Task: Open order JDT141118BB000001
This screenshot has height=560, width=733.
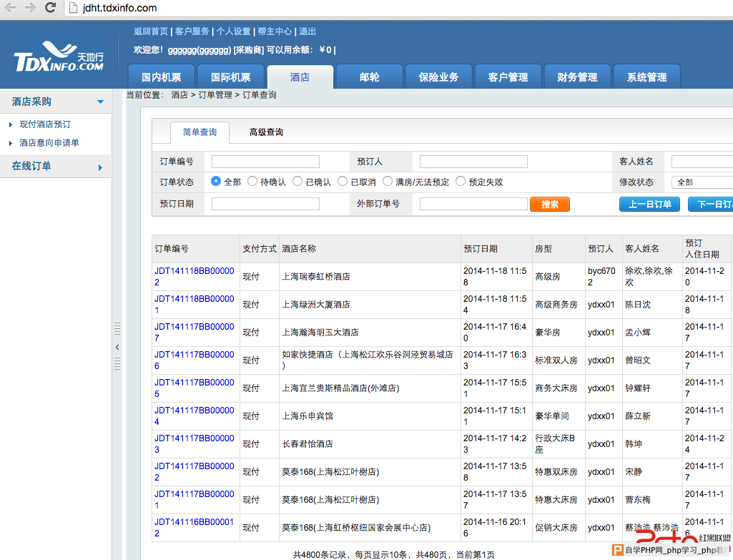Action: click(x=194, y=304)
